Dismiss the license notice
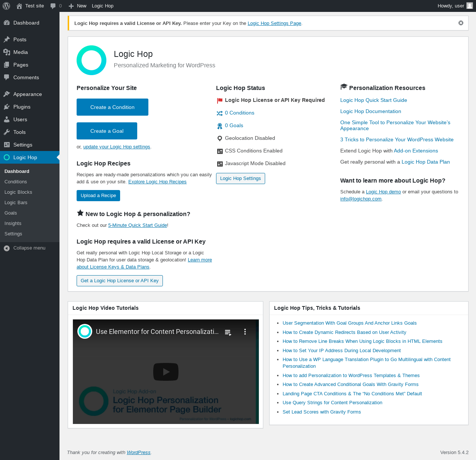This screenshot has height=460, width=476. [x=461, y=23]
